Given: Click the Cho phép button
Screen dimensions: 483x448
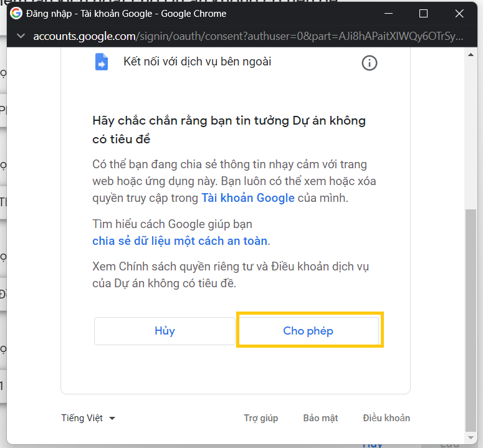Looking at the screenshot, I should pyautogui.click(x=309, y=331).
